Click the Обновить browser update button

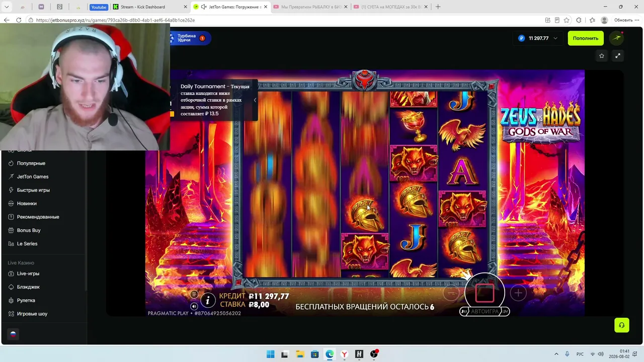pyautogui.click(x=623, y=20)
